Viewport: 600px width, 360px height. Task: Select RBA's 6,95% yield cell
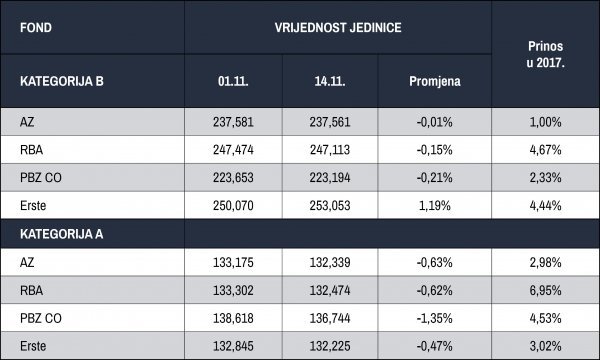tap(545, 290)
